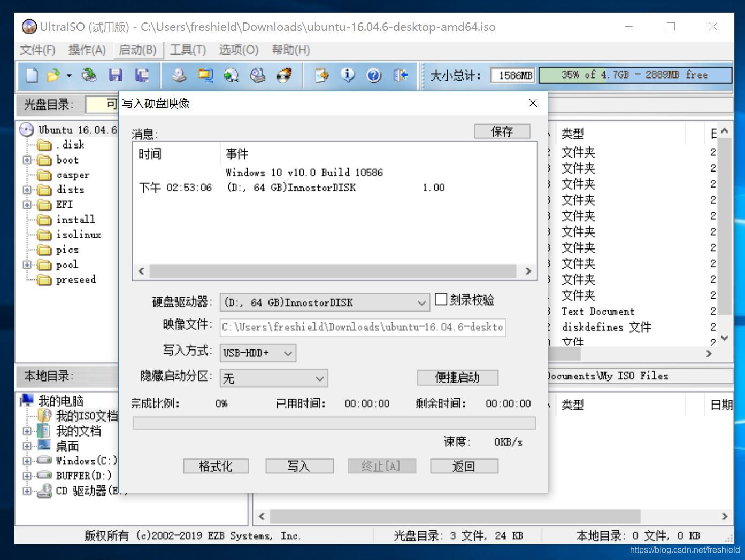This screenshot has width=745, height=560.
Task: Click the 写入 button
Action: click(299, 466)
